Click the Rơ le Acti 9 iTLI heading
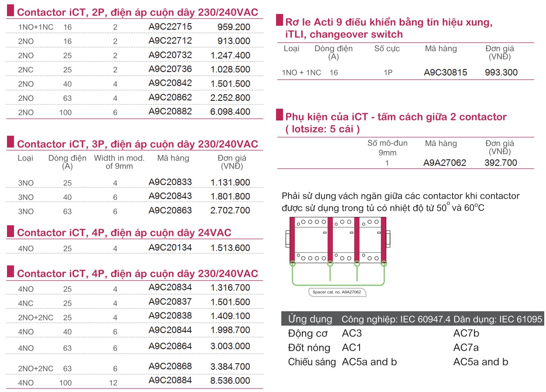This screenshot has width=546, height=392. tap(389, 28)
